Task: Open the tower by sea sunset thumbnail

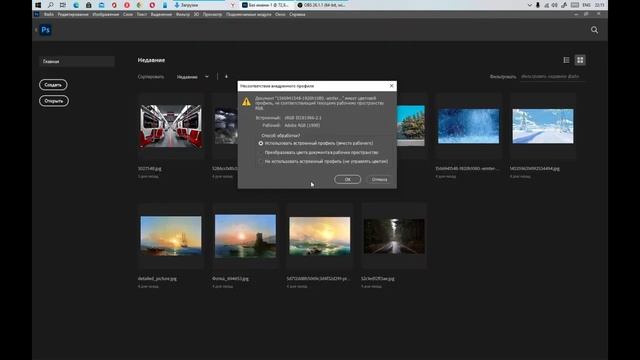Action: 245,236
